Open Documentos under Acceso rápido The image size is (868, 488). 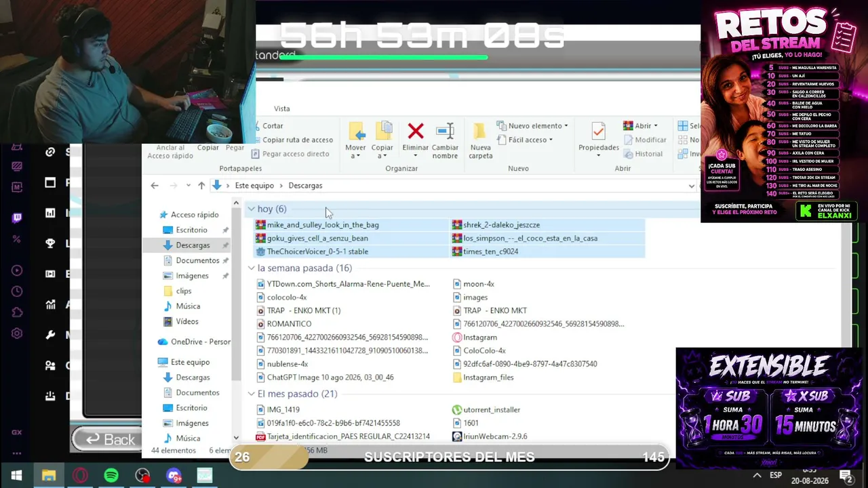192,261
